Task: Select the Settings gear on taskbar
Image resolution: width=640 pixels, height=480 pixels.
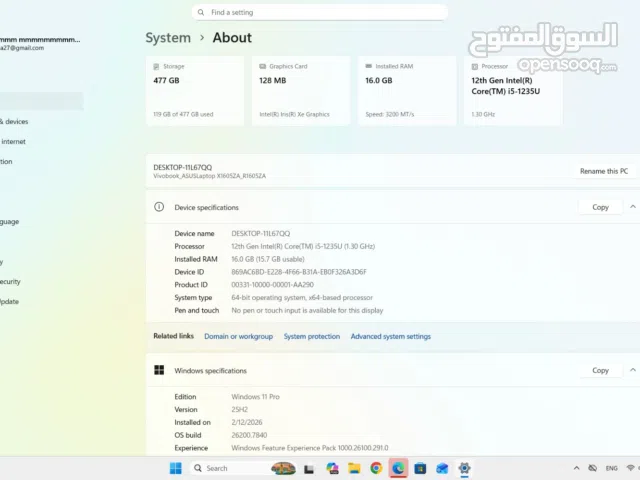Action: [x=464, y=468]
